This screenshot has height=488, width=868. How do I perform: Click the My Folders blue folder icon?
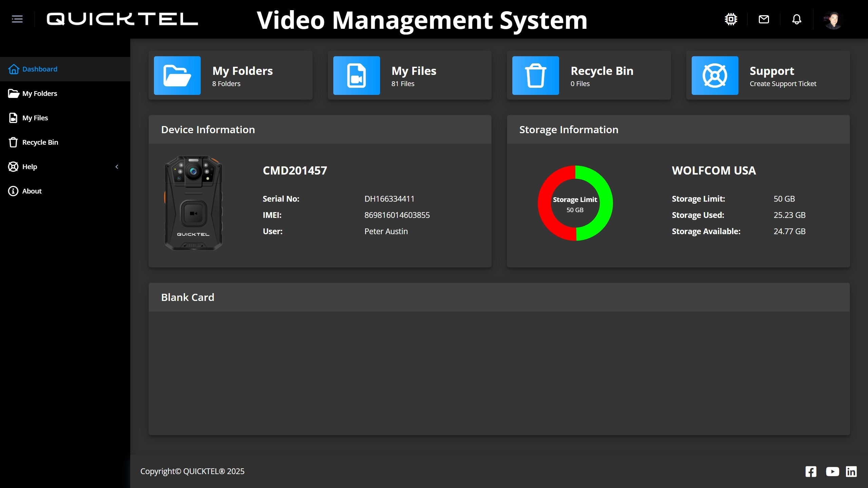pyautogui.click(x=177, y=76)
